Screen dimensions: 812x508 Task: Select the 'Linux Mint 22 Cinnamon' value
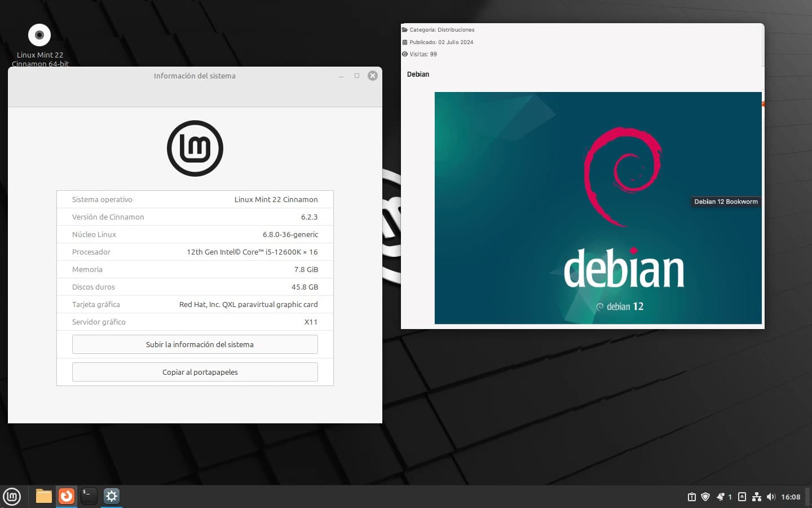[x=276, y=199]
